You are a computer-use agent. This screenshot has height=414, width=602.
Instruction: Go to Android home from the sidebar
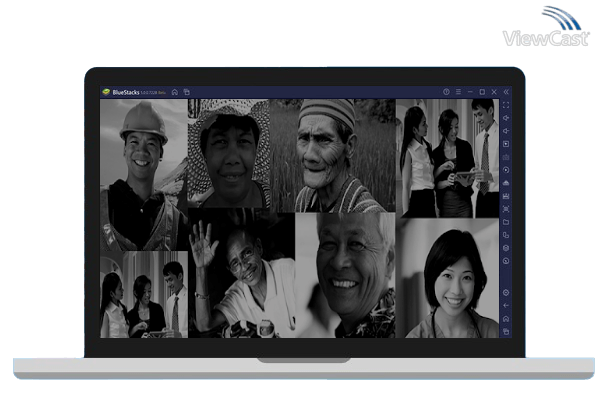(x=506, y=319)
